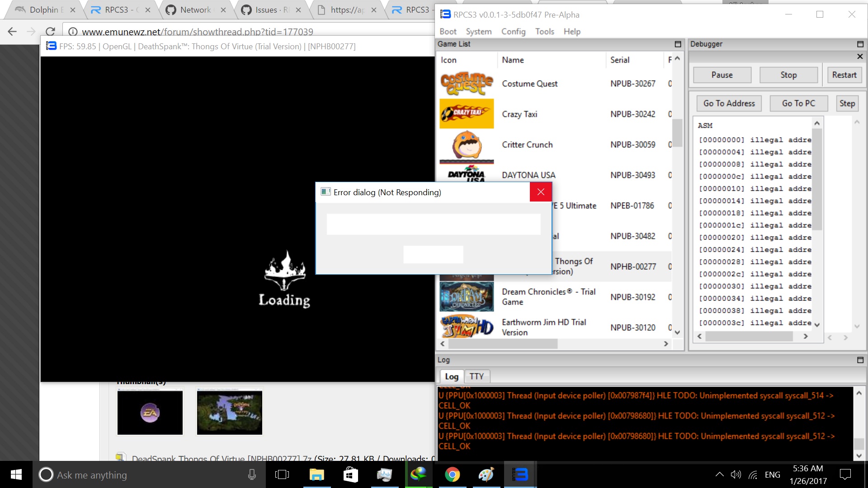Open the Config menu

[x=513, y=31]
